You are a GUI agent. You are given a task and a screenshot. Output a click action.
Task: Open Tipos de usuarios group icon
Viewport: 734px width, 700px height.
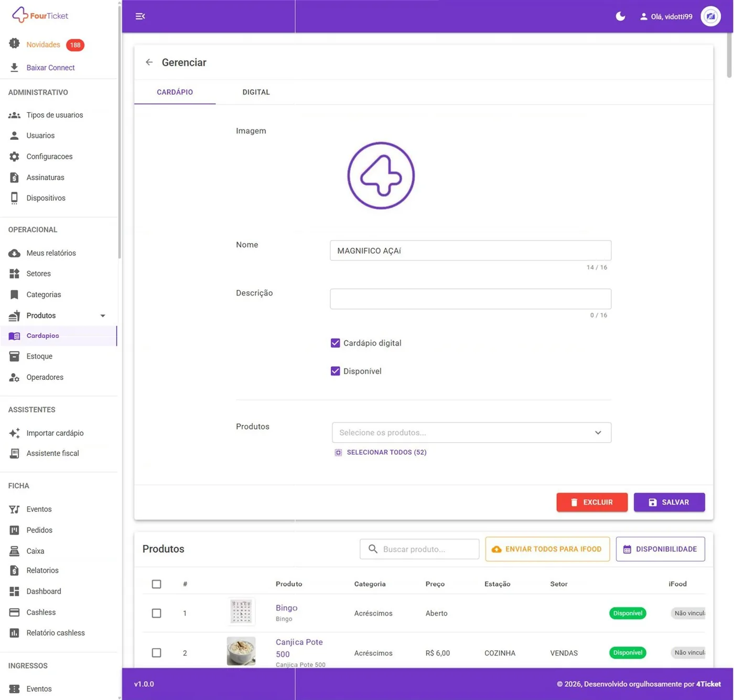tap(14, 115)
